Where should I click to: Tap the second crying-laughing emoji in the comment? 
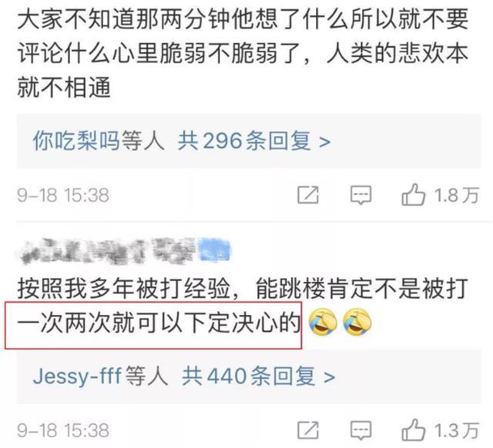point(357,323)
